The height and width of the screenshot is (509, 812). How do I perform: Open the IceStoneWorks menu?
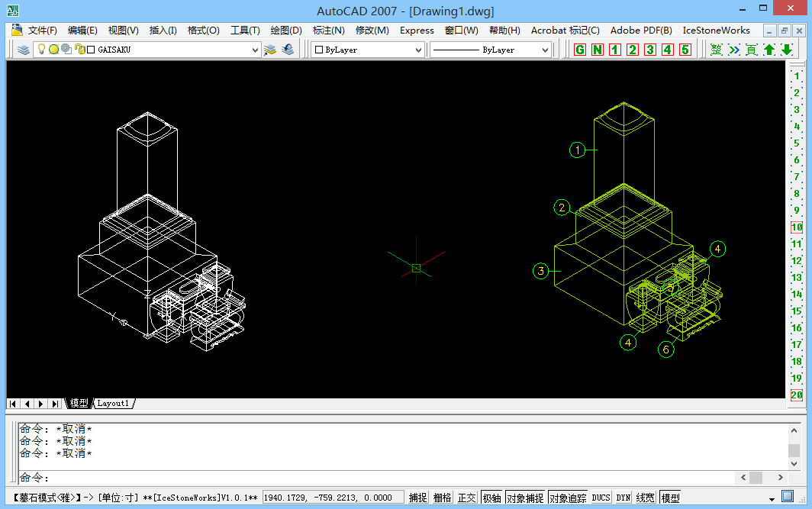(x=716, y=31)
